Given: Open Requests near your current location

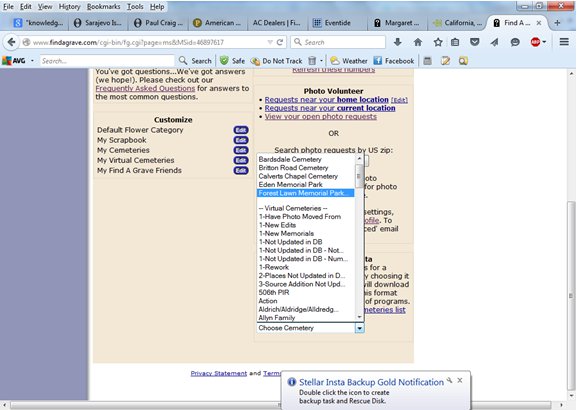Looking at the screenshot, I should coord(330,108).
